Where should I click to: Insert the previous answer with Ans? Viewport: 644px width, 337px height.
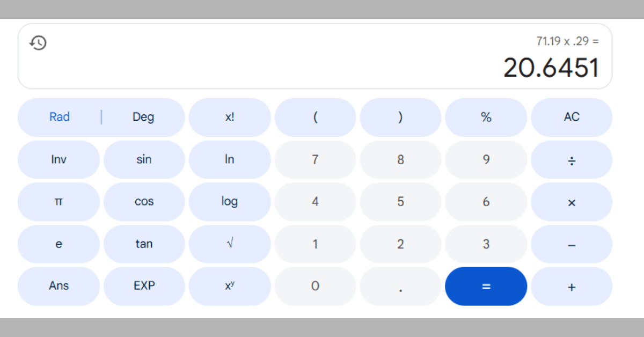pos(58,286)
